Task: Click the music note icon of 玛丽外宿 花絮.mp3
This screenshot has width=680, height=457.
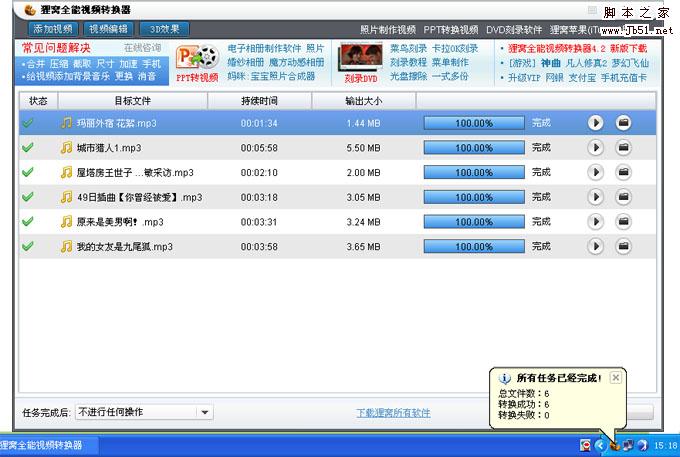Action: [x=66, y=123]
